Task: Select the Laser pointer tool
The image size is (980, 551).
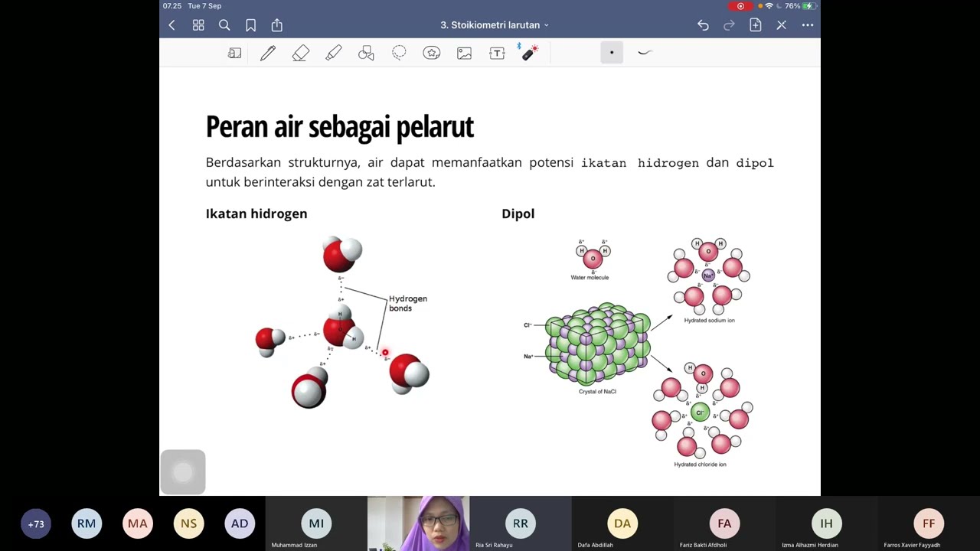Action: click(x=528, y=52)
